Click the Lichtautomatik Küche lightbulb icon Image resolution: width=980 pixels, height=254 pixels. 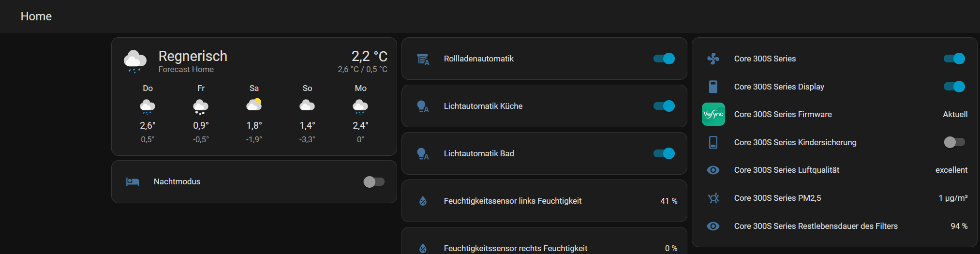(x=423, y=106)
